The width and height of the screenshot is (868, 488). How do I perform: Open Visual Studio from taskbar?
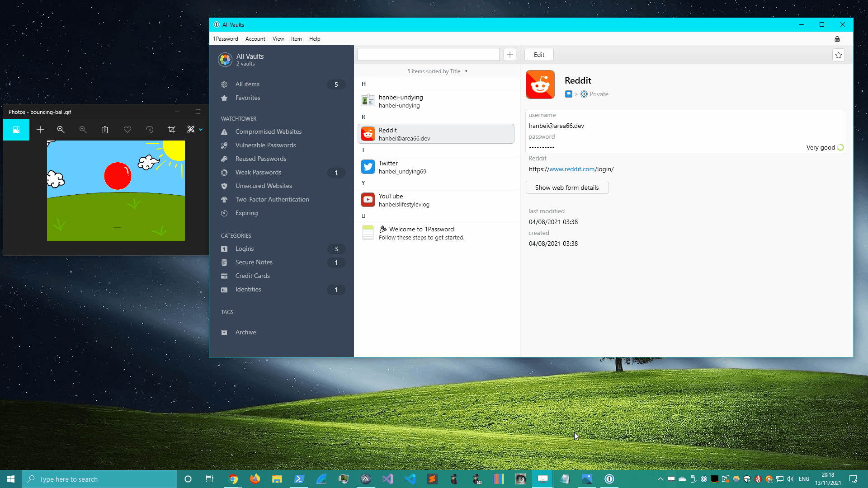388,479
